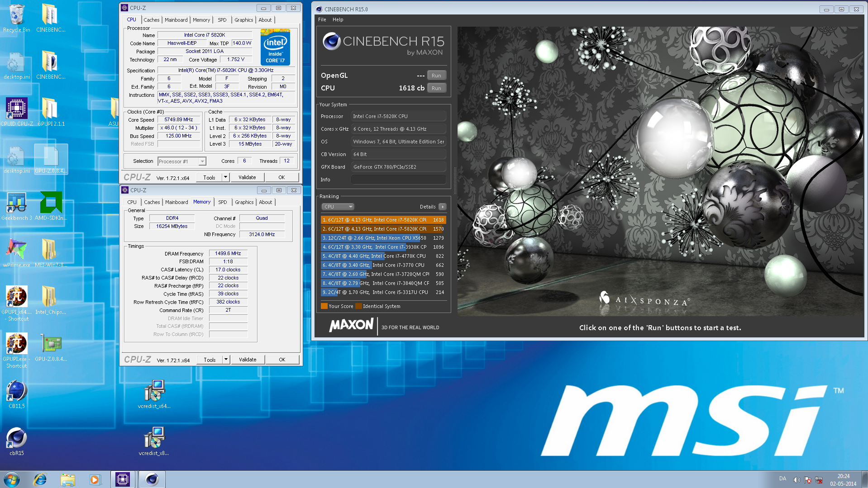Select the i7-3930K ranking entry
868x488 pixels.
tap(383, 247)
